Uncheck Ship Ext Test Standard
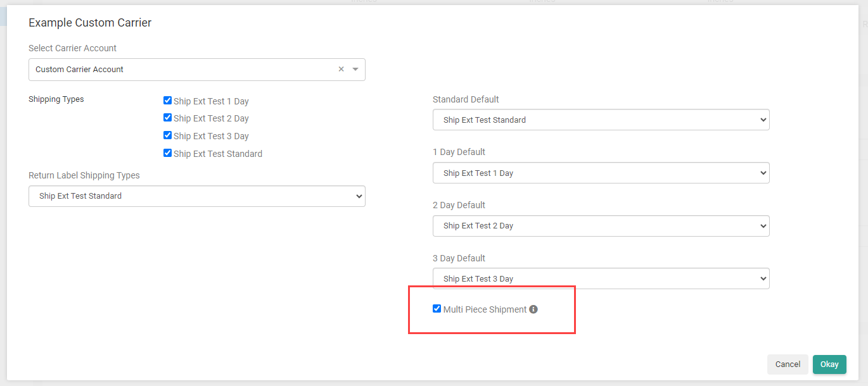This screenshot has width=868, height=386. coord(167,153)
